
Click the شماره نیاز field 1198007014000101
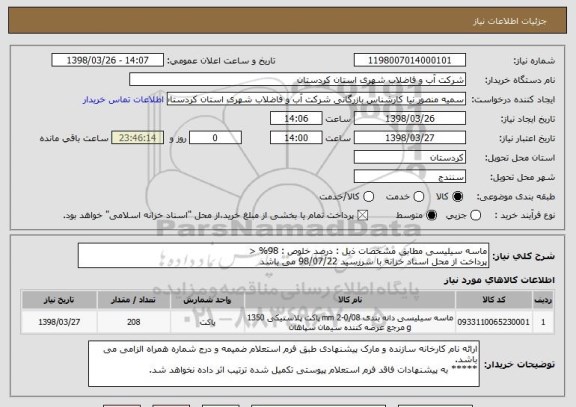[x=410, y=60]
